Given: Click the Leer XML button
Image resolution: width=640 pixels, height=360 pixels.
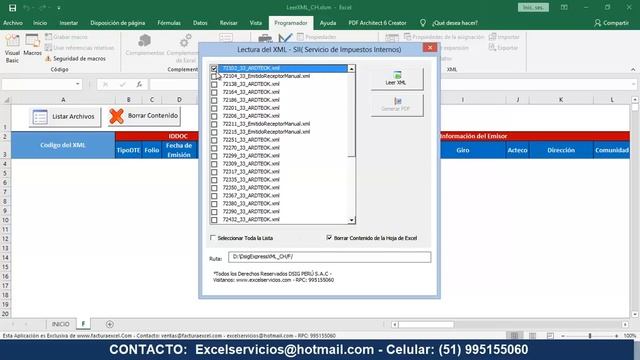Looking at the screenshot, I should (x=397, y=78).
